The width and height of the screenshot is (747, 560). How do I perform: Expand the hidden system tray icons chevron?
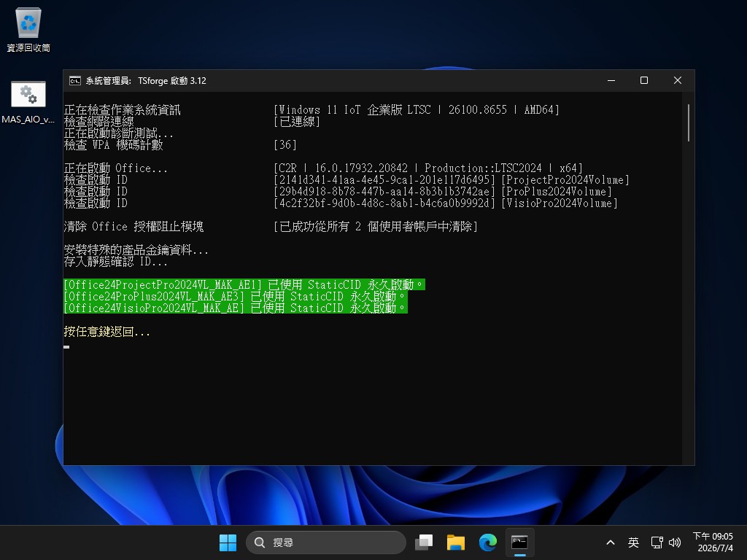coord(611,542)
